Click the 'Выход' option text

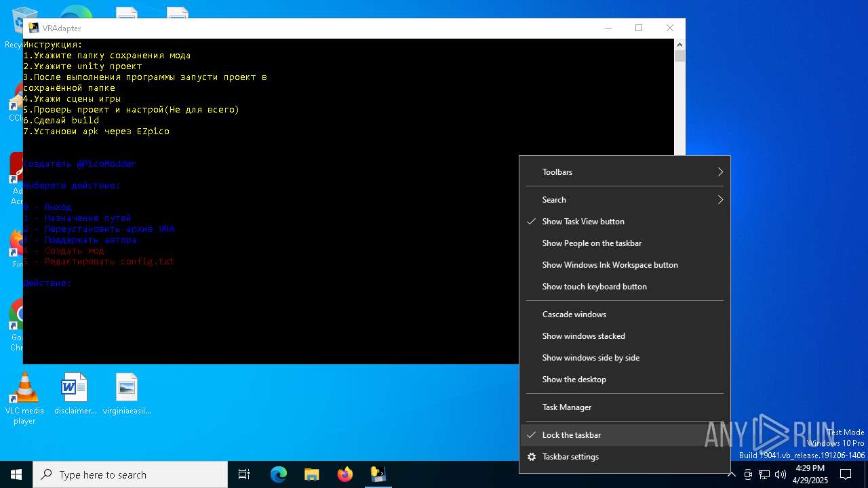coord(58,207)
